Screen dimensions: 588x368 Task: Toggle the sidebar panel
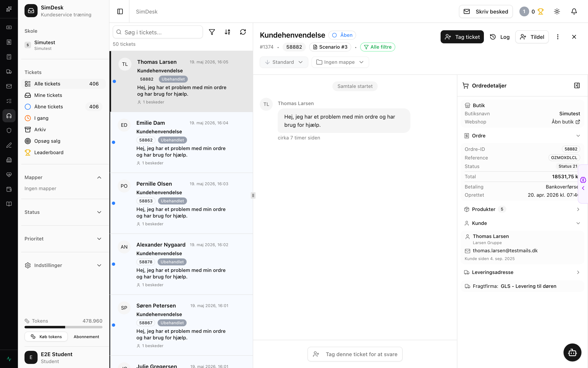click(x=120, y=11)
